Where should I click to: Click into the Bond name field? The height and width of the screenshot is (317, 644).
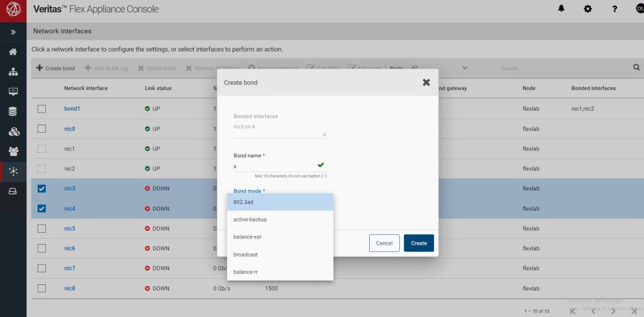coord(274,166)
